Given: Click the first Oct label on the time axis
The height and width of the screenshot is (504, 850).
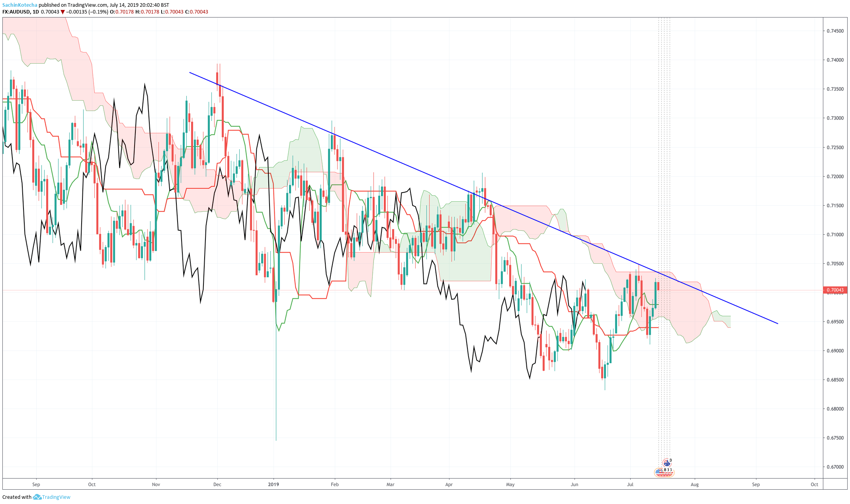Looking at the screenshot, I should (92, 485).
